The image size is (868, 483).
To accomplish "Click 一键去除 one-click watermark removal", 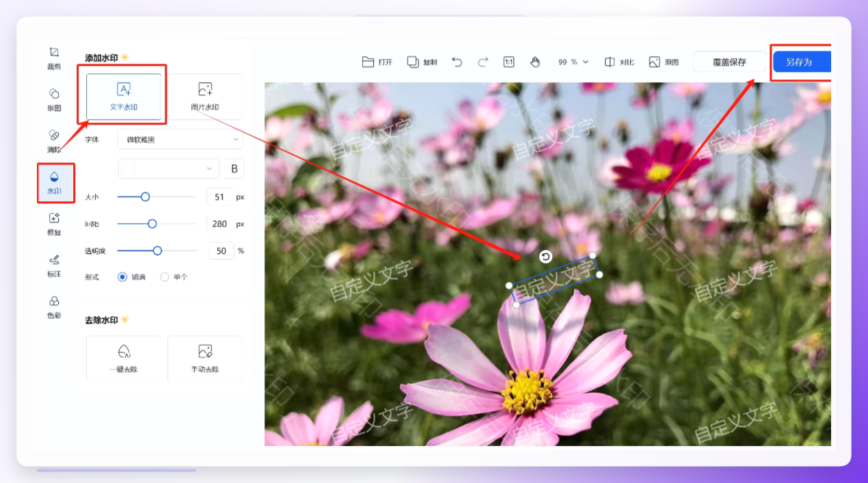I will pos(124,359).
